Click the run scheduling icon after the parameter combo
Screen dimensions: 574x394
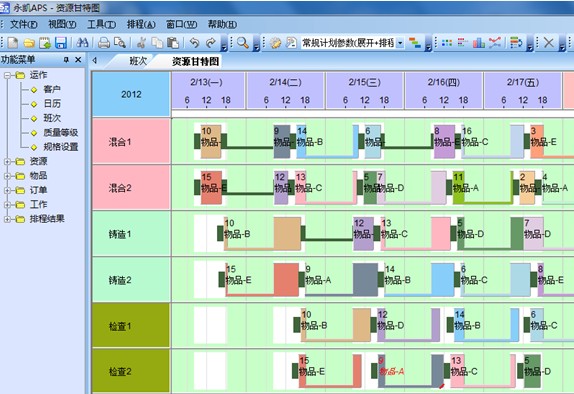[415, 43]
